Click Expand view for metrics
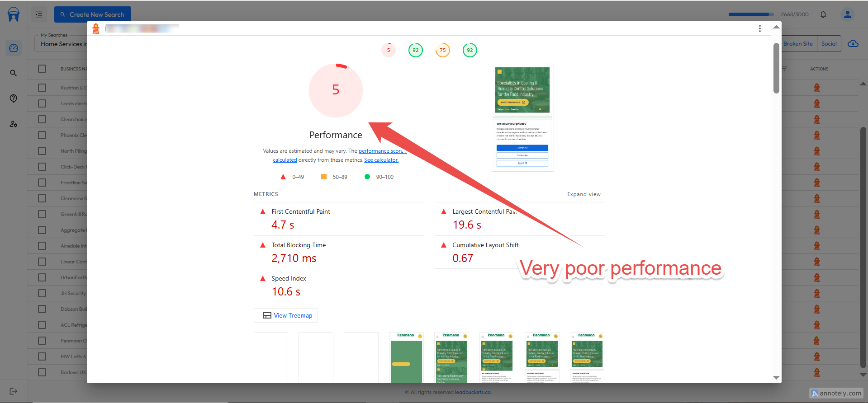Viewport: 868px width, 403px height. click(x=584, y=194)
